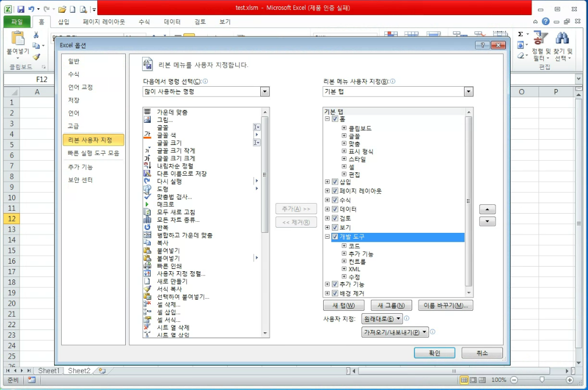Open the 일반 options category

(74, 61)
